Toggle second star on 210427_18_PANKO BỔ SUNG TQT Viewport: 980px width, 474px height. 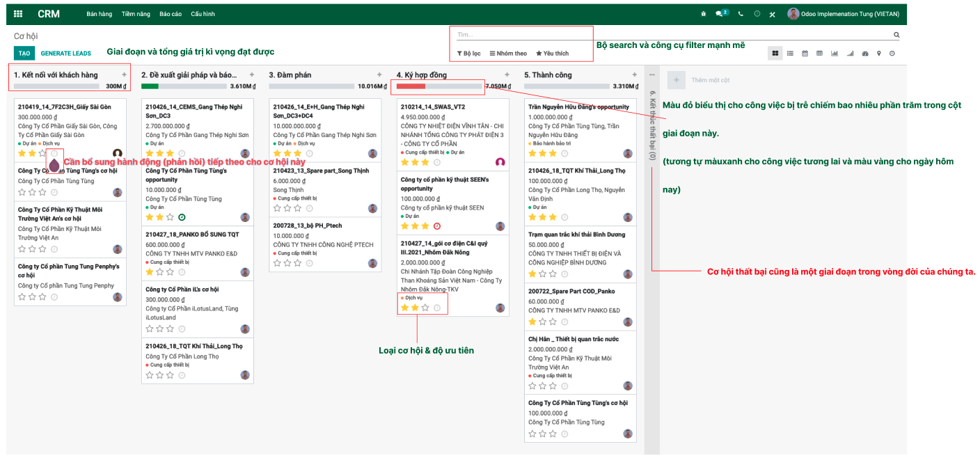pos(160,272)
